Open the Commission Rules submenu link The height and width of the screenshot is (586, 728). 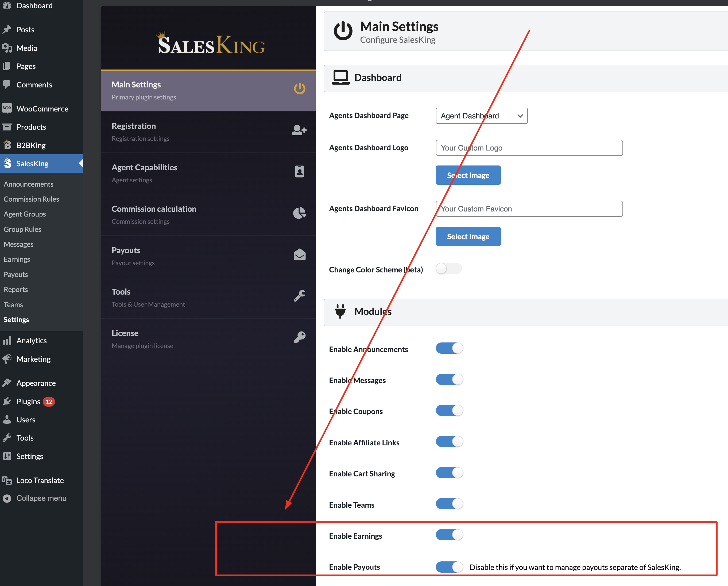click(32, 199)
